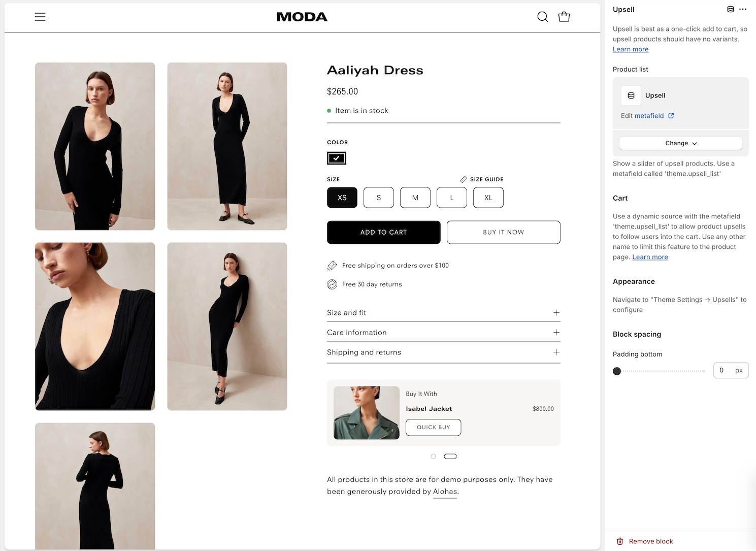Click the padding bottom px input field
Viewport: 756px width, 551px height.
coord(723,370)
